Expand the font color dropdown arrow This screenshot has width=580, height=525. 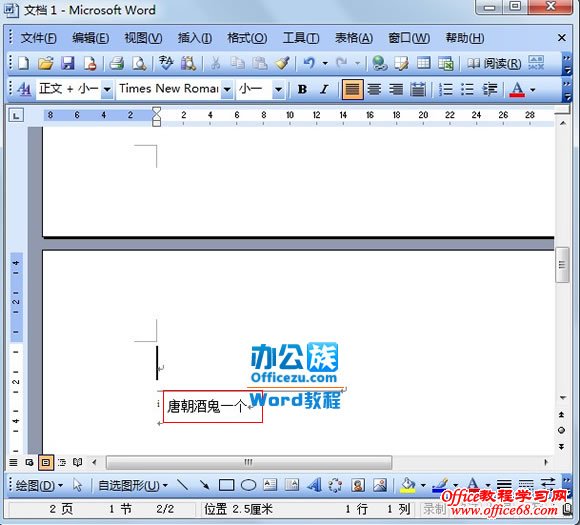[533, 90]
